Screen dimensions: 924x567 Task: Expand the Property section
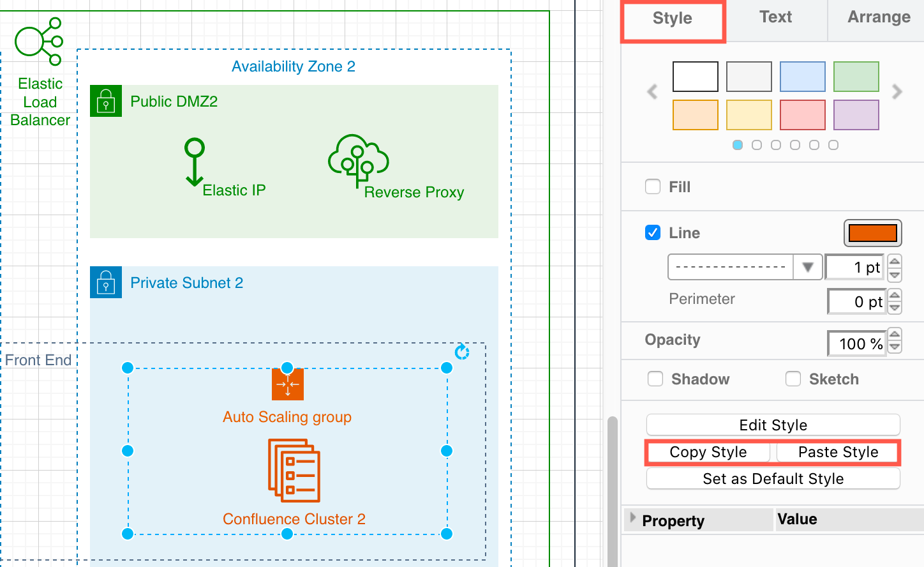point(632,519)
